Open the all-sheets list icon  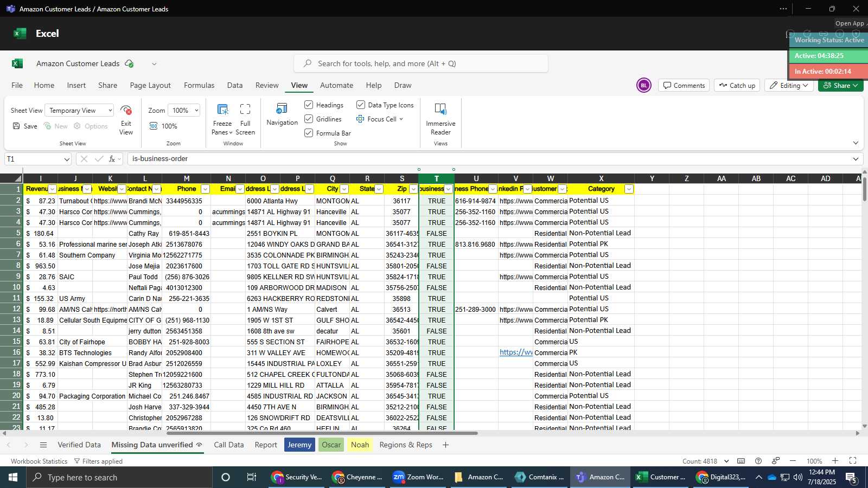click(43, 445)
